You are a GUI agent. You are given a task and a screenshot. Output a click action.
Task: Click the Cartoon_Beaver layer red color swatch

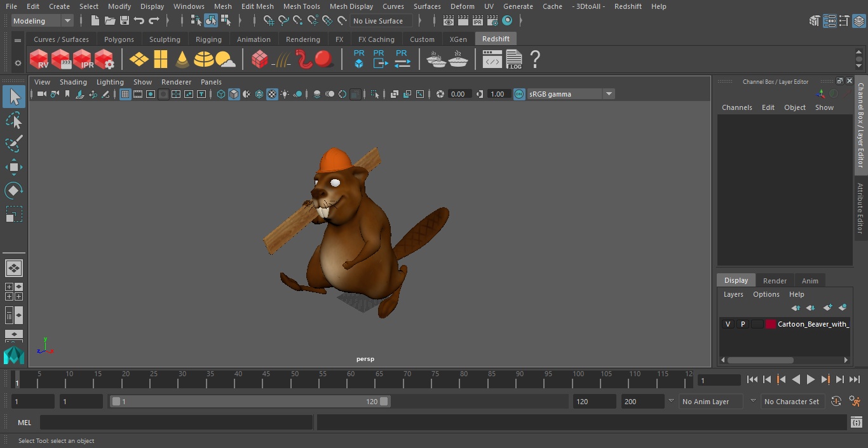tap(771, 324)
